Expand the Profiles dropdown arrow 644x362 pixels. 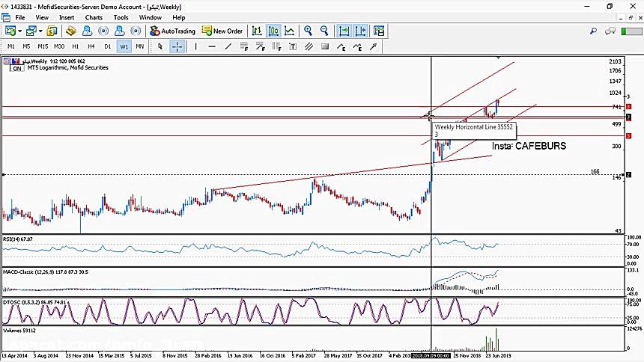click(x=40, y=31)
